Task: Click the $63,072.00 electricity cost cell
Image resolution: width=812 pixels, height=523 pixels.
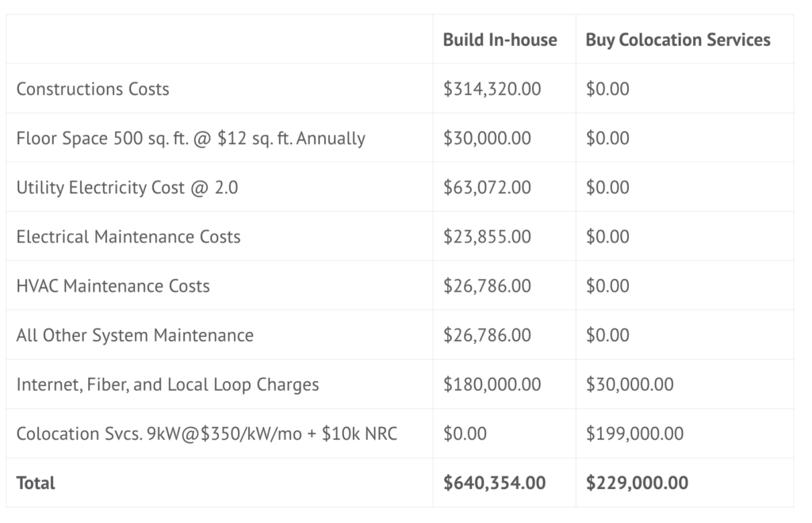Action: 487,187
